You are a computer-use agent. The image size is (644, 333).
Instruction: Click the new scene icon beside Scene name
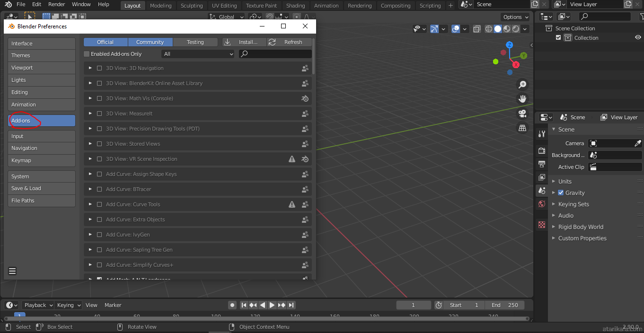(x=535, y=4)
